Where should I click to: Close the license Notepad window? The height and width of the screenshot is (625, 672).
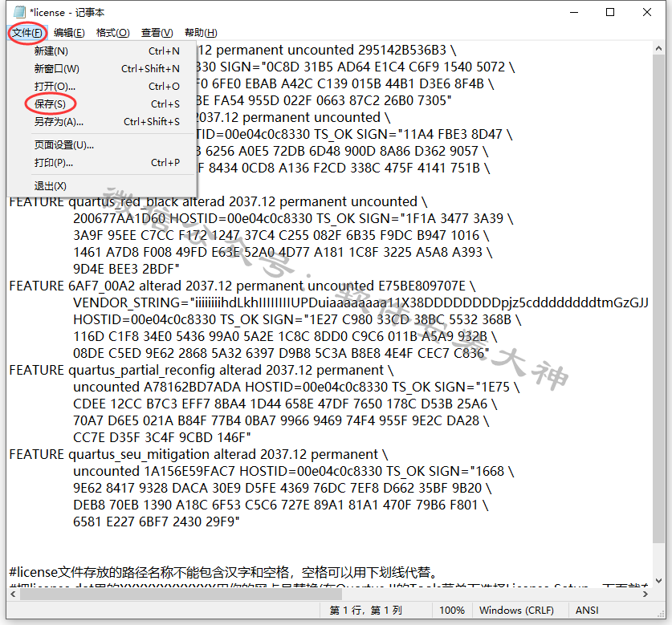647,12
